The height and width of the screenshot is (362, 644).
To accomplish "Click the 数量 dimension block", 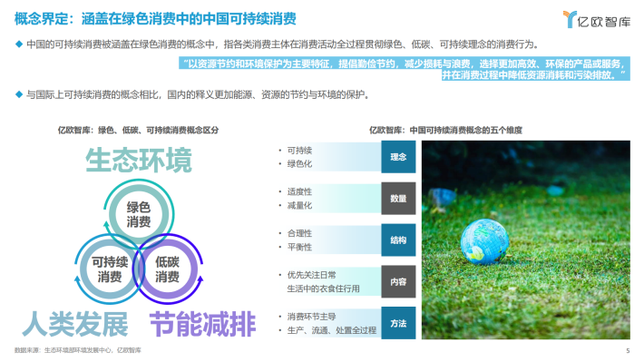I will point(398,198).
